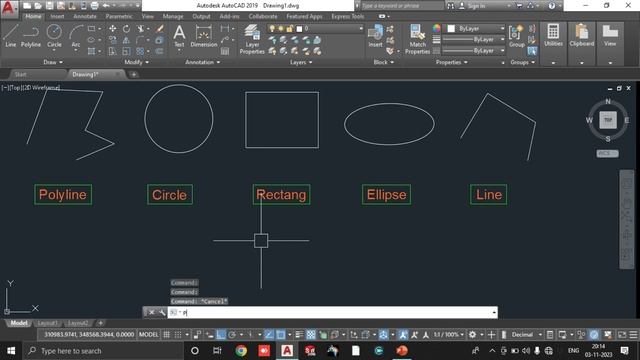640x360 pixels.
Task: Switch to the Layout1 tab
Action: (47, 323)
